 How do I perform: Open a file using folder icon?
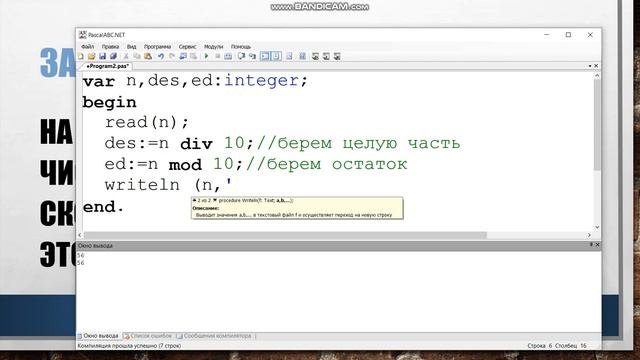click(91, 56)
